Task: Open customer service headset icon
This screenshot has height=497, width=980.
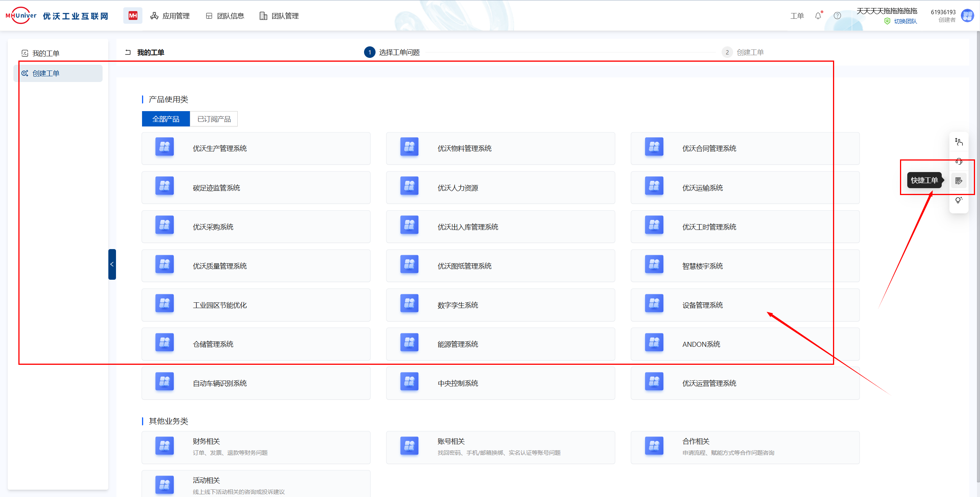Action: click(959, 161)
